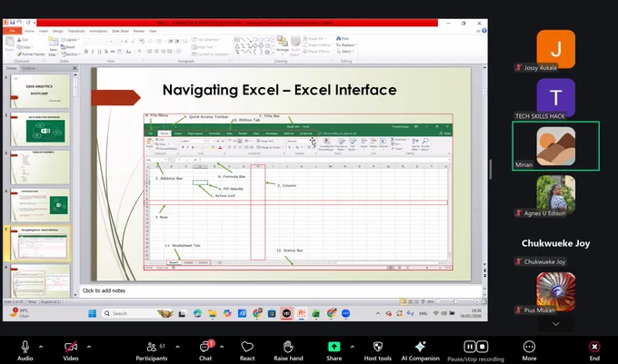Toggle Bold formatting
Screen dimensions: 618x364
pos(86,52)
